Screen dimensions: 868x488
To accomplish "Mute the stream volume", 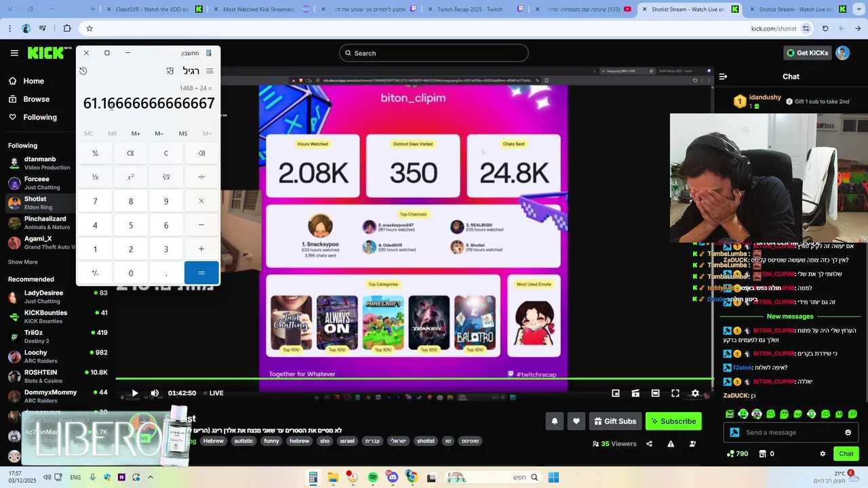I will pos(155,393).
